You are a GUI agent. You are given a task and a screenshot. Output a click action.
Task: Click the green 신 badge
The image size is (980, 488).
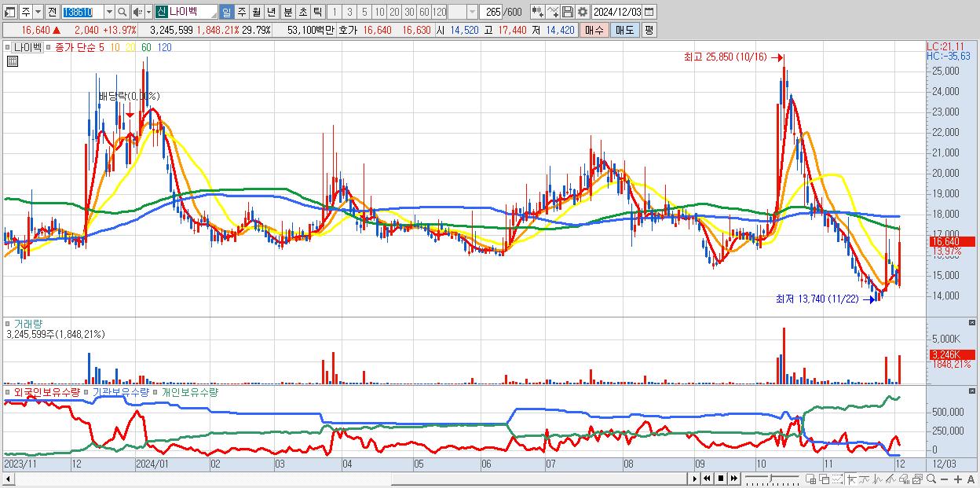tap(161, 12)
